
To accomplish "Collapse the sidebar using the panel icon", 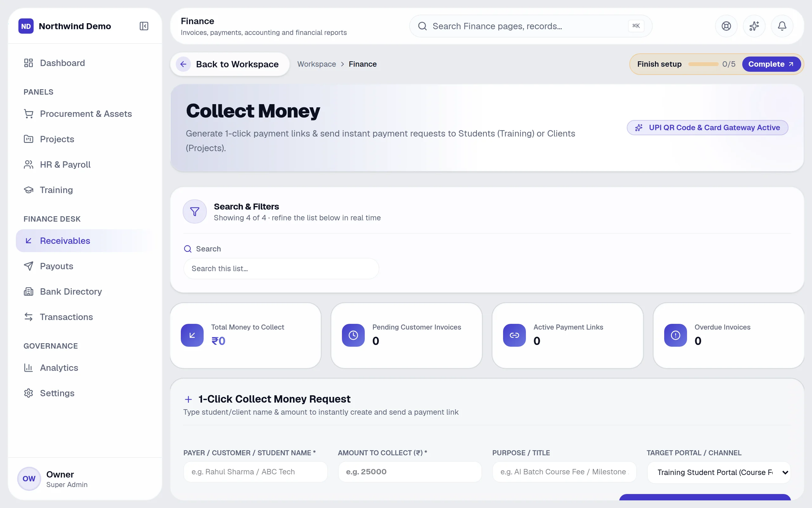I will (144, 26).
